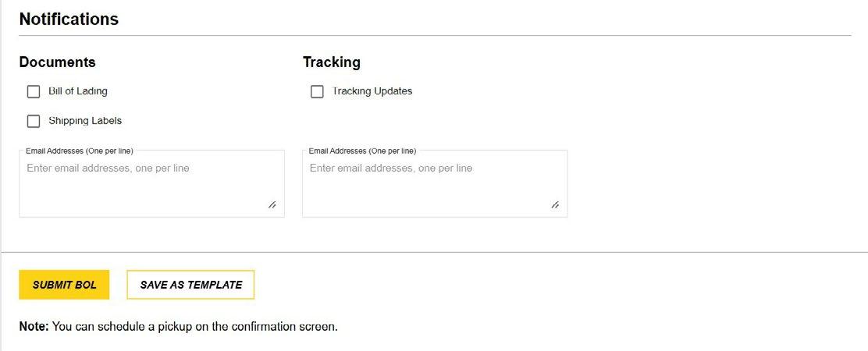Click the Tracking 'Email Addresses (One per line)' field label

363,151
